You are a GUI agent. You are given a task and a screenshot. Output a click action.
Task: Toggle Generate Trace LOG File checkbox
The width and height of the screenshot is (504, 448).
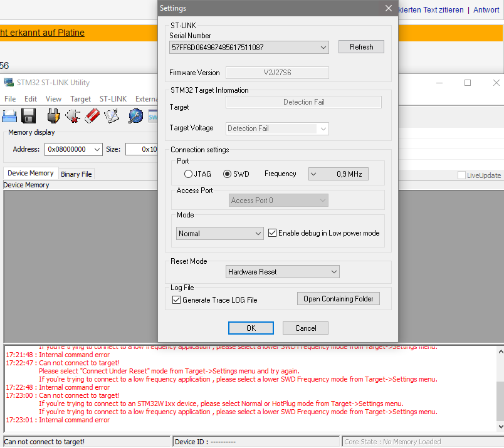(176, 300)
